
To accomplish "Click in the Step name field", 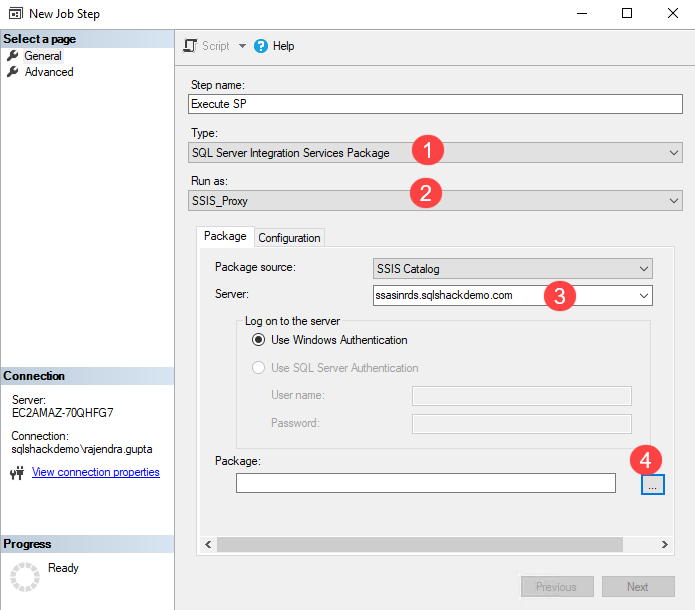I will [435, 104].
